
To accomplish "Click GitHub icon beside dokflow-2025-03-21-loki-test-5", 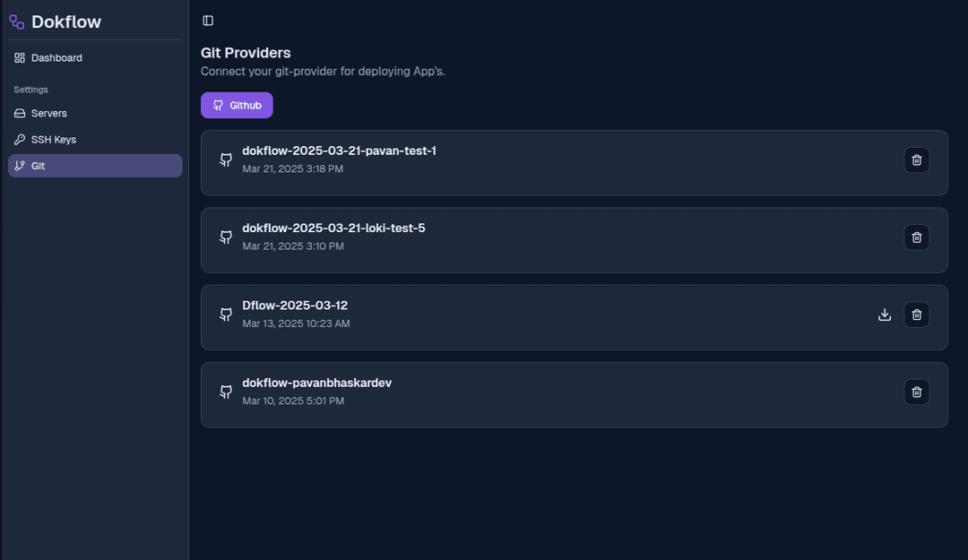I will tap(226, 237).
